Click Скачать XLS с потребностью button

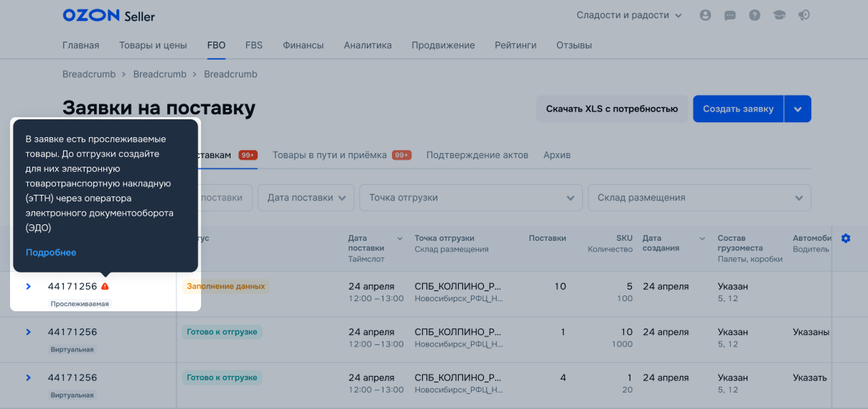[x=612, y=109]
